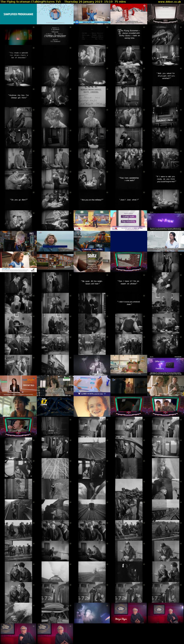This screenshot has width=184, height=644.
Task: Select the 'Joan? Joan what?' intertitle frame
Action: (x=129, y=200)
